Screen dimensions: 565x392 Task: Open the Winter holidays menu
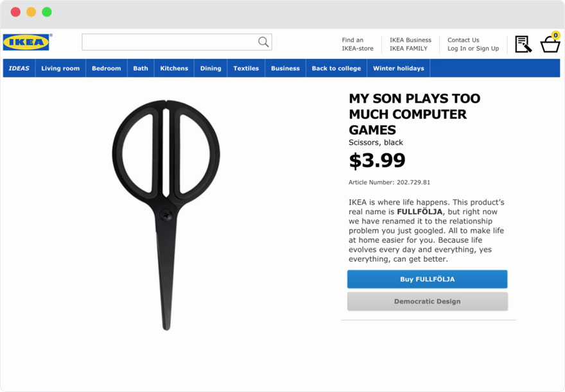click(x=398, y=69)
